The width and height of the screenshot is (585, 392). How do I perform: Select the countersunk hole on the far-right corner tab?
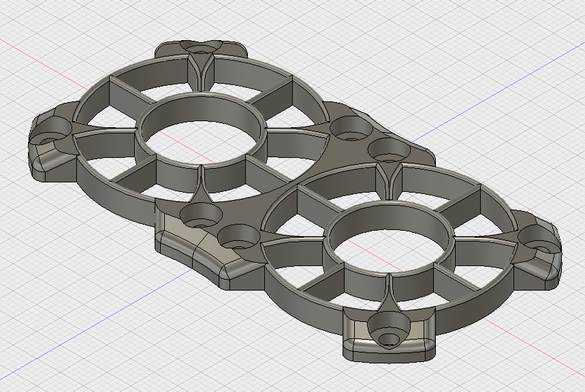pos(540,240)
